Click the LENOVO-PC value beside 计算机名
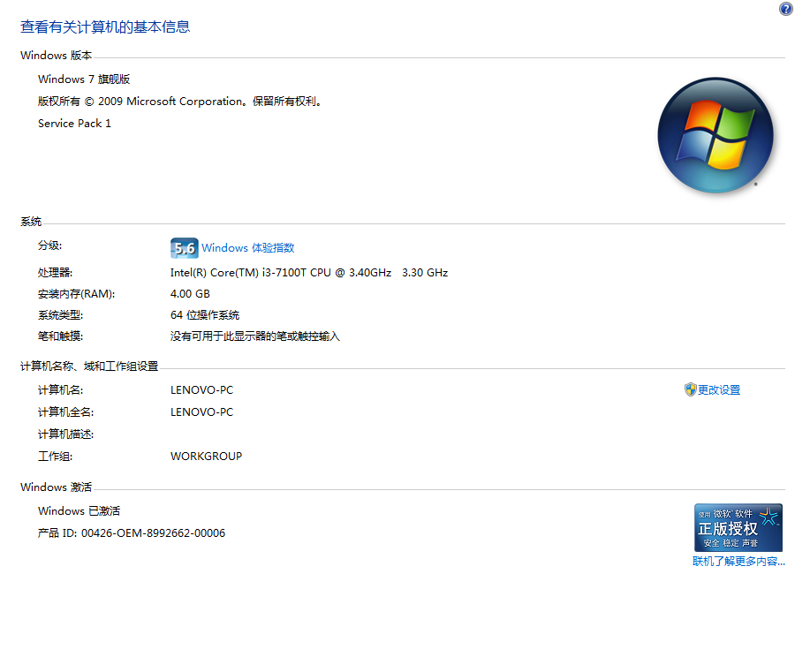 click(201, 390)
